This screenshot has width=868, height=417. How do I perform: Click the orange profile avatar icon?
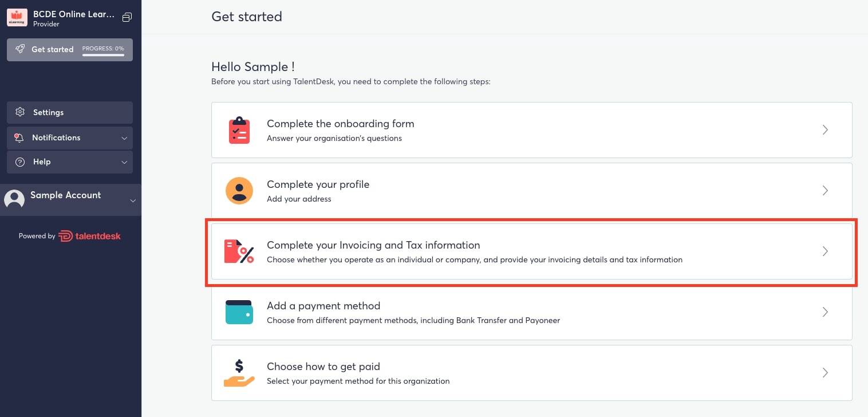click(x=239, y=191)
